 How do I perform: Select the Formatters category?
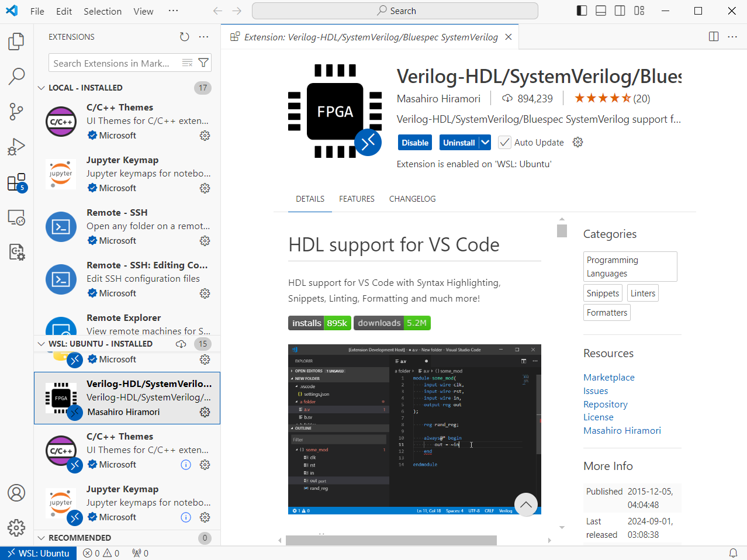coord(607,313)
